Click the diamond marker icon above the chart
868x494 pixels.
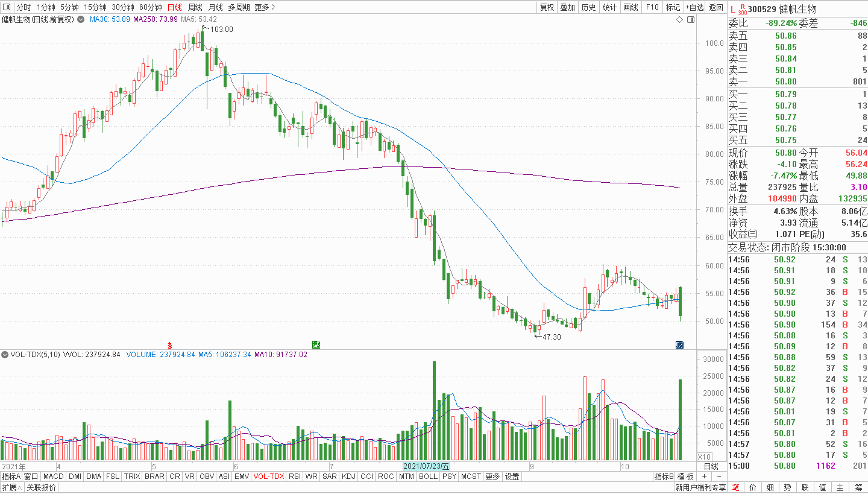point(679,19)
